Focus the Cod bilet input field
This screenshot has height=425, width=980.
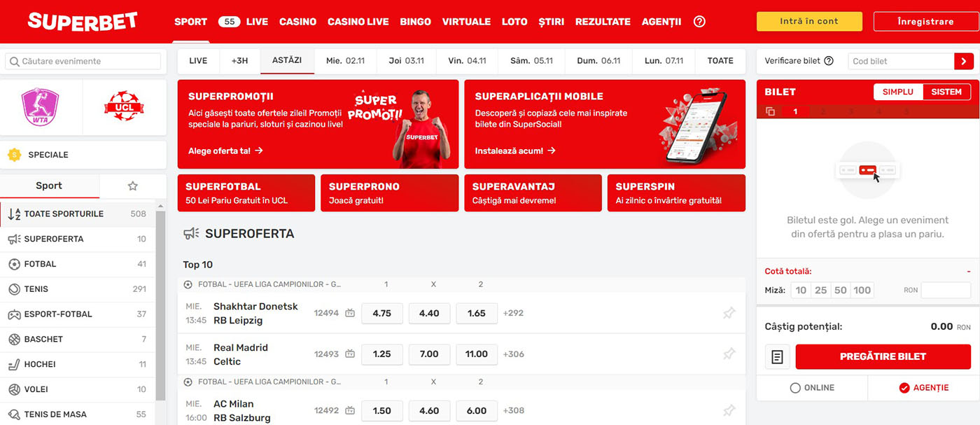(x=901, y=61)
